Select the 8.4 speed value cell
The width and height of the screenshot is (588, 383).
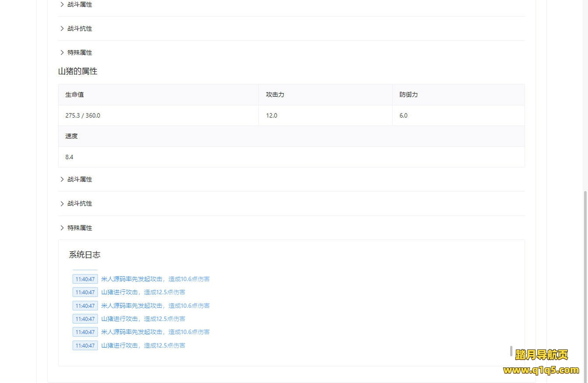69,157
